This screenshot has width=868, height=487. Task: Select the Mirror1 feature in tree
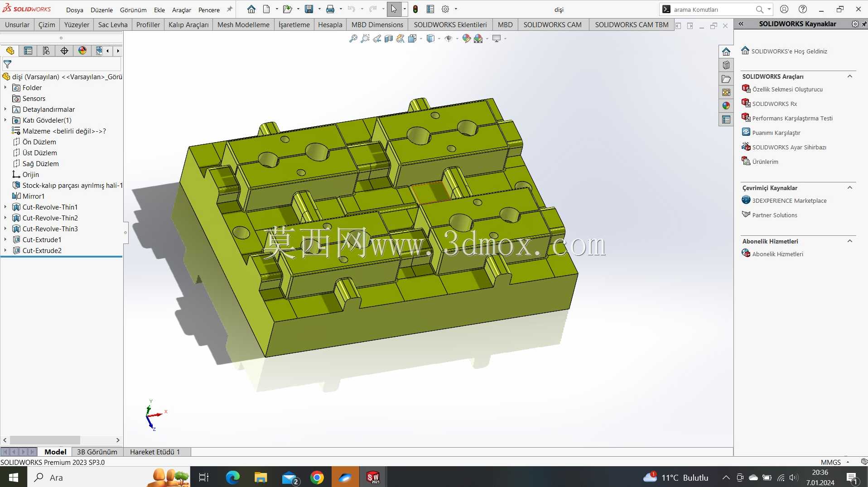click(33, 196)
